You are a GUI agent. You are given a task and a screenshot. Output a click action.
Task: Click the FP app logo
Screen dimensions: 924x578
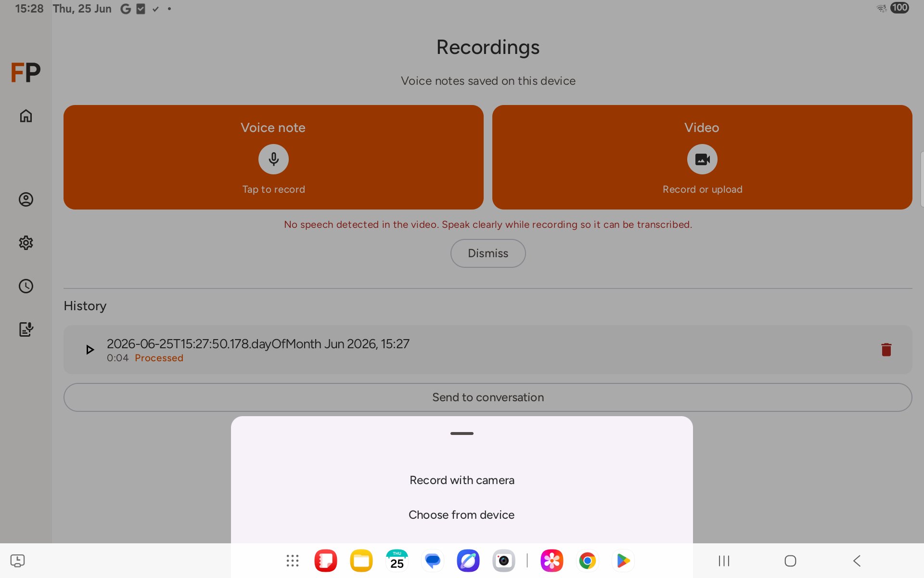tap(26, 73)
